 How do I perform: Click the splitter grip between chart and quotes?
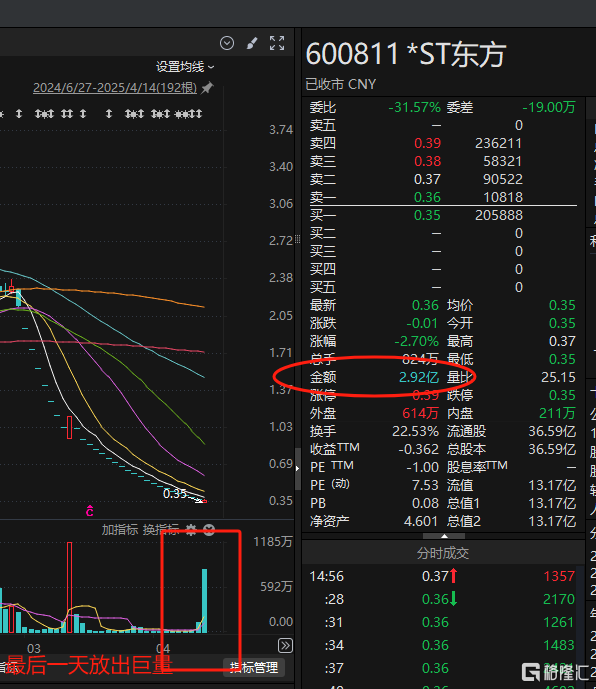coord(298,239)
